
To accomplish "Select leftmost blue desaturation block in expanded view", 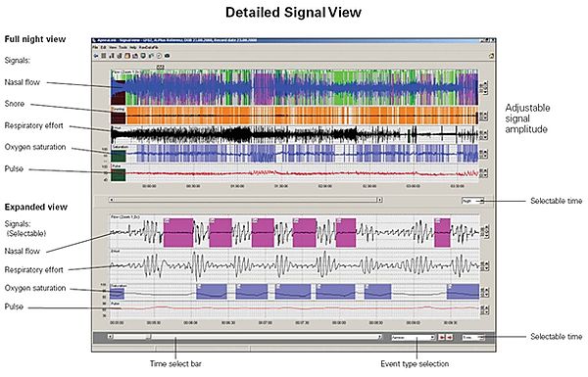I will tap(117, 294).
